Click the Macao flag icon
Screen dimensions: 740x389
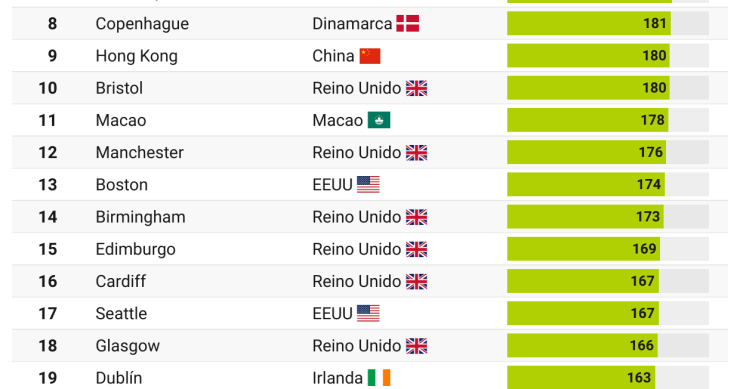379,120
